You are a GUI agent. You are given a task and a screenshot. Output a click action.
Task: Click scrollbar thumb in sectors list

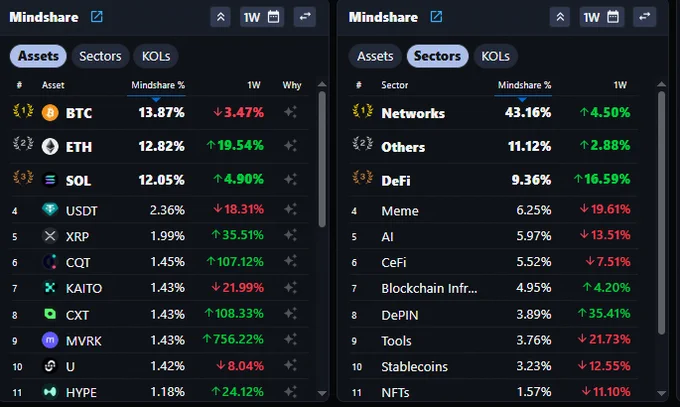coord(661,213)
